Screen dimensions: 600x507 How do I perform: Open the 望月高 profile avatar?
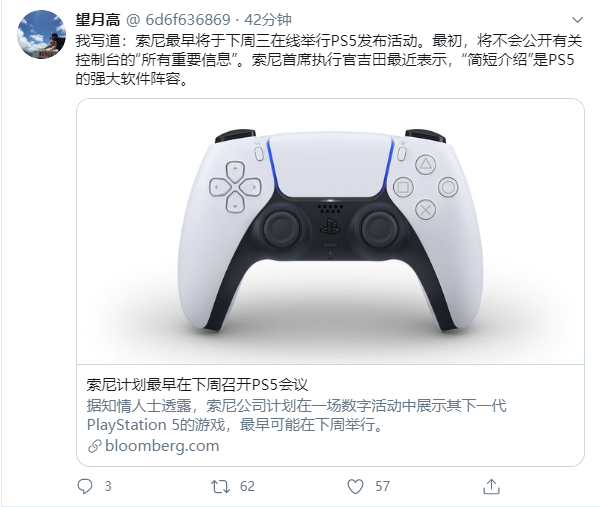[x=41, y=34]
